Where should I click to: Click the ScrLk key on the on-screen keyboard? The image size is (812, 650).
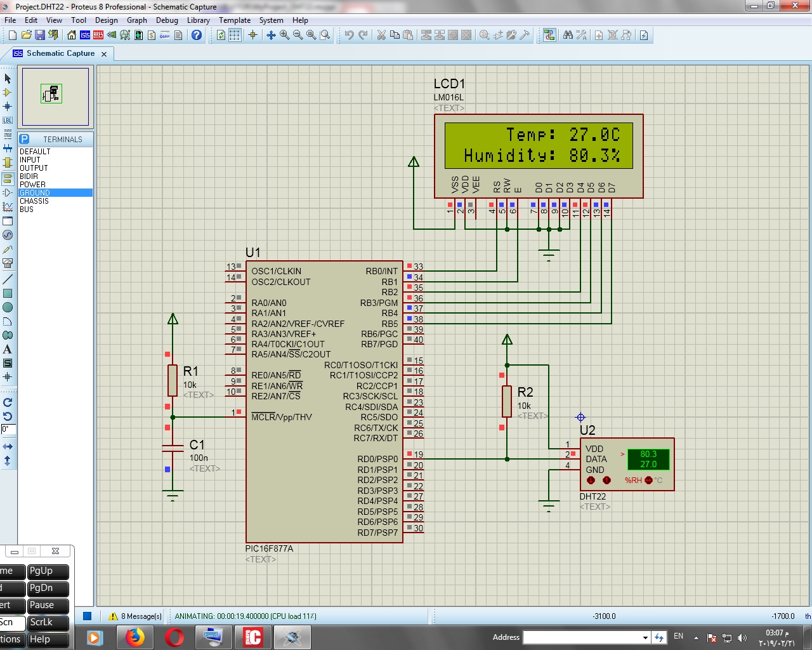tap(48, 623)
